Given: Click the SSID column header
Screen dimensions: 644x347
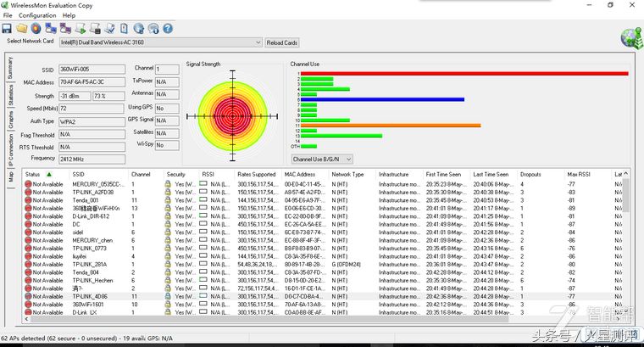Looking at the screenshot, I should tap(80, 174).
